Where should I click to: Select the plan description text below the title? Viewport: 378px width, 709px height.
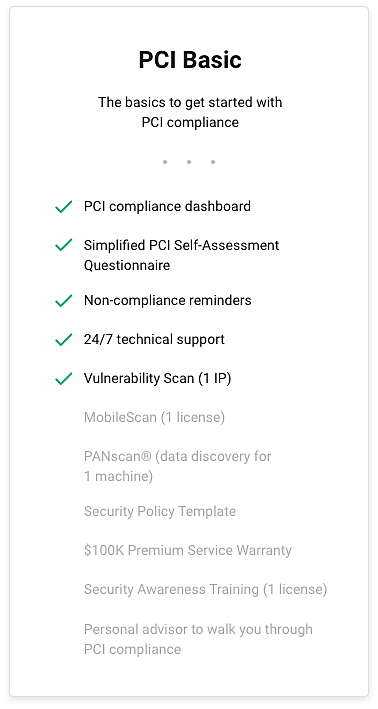pyautogui.click(x=190, y=112)
